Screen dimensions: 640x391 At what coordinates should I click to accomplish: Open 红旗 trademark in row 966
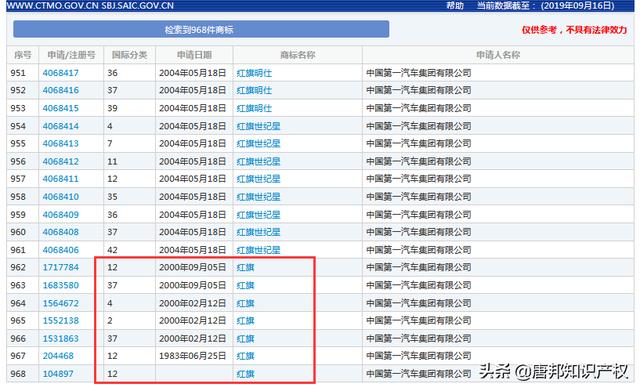point(246,338)
